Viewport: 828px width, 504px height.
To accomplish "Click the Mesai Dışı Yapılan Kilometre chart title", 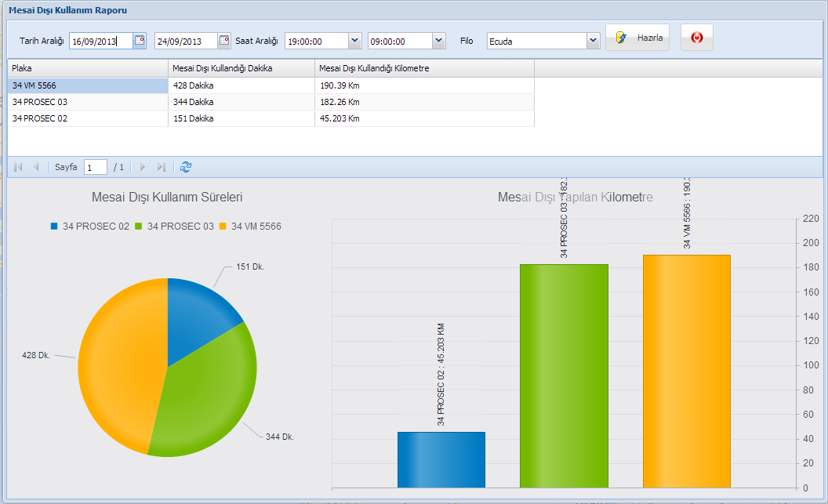I will [575, 198].
